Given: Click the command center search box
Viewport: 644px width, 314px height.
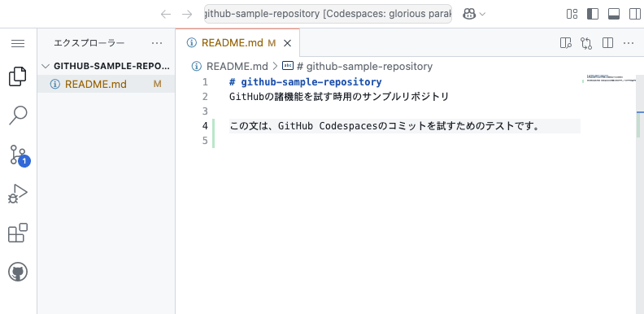Looking at the screenshot, I should tap(328, 14).
